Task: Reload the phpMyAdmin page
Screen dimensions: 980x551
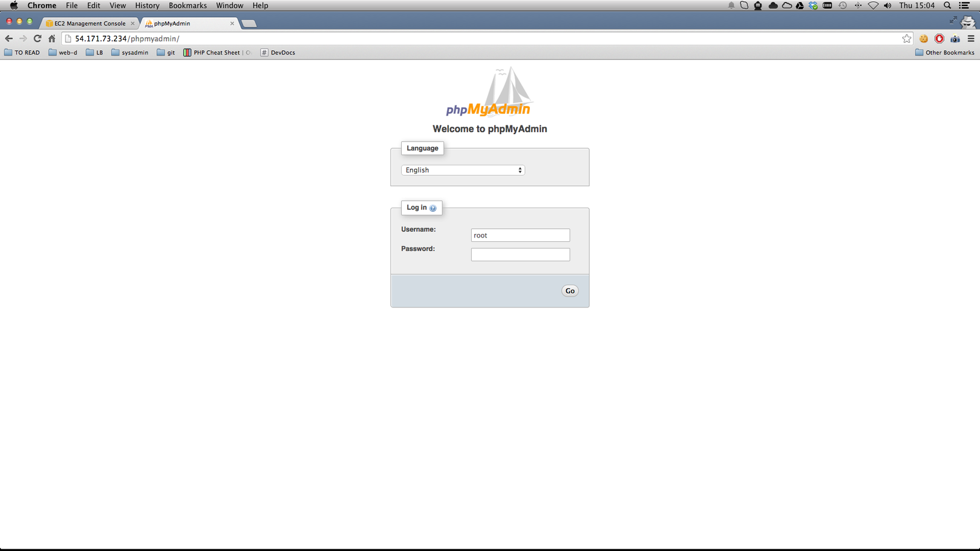Action: pyautogui.click(x=37, y=39)
